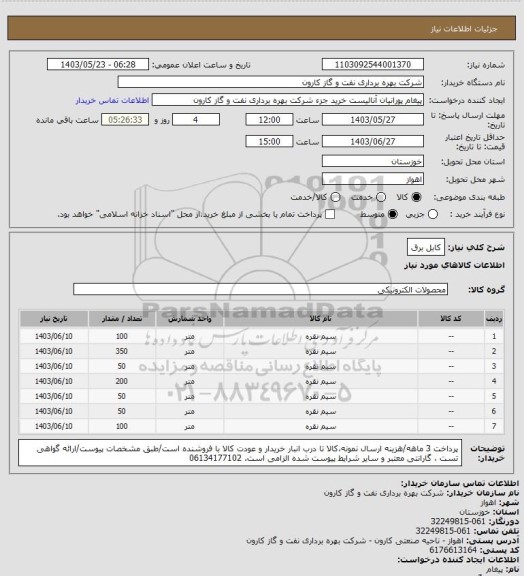The image size is (524, 576).
Task: Click the general description field کابل برق
Action: (426, 247)
